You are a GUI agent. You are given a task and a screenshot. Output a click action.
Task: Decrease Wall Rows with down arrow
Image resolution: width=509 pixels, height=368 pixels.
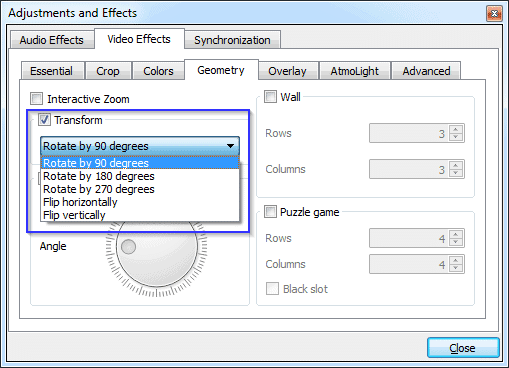[456, 137]
